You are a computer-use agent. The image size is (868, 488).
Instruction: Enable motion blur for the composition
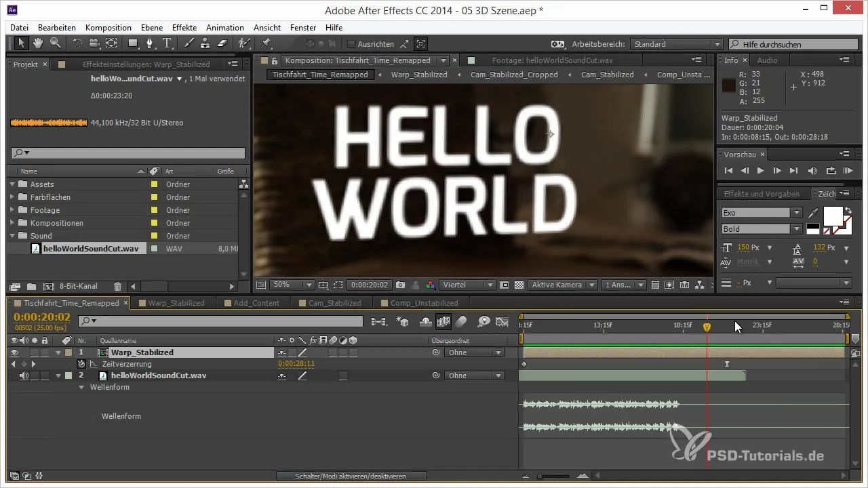(x=461, y=321)
